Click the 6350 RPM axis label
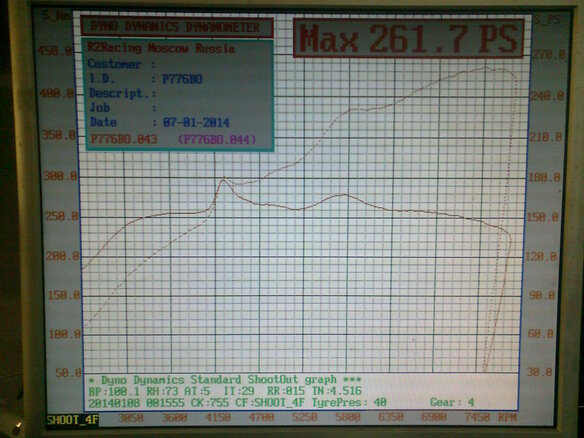The image size is (584, 438). 391,417
